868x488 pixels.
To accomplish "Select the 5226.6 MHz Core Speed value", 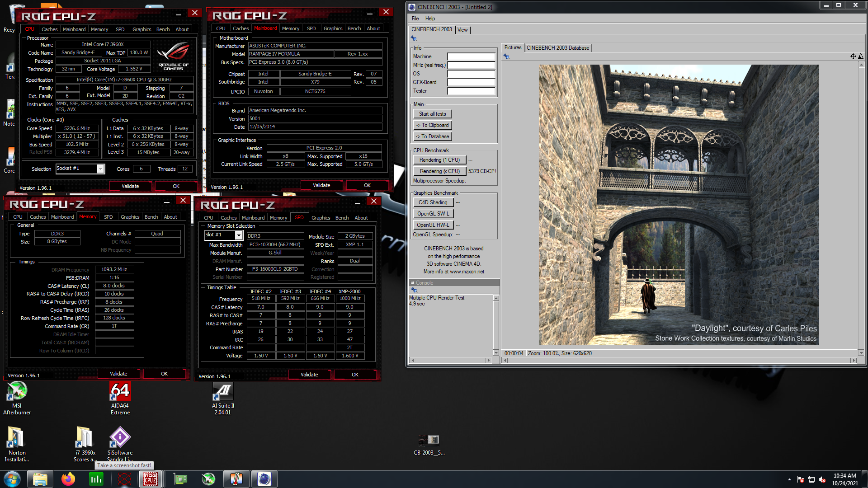I will pyautogui.click(x=77, y=128).
